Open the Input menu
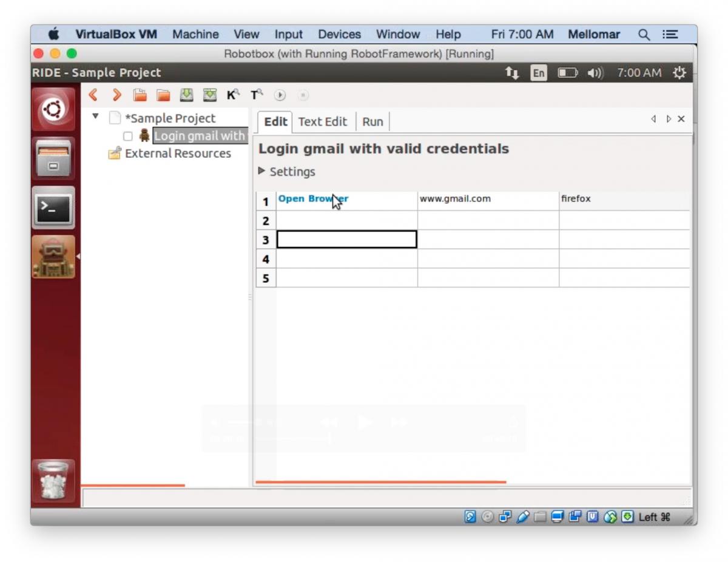This screenshot has height=562, width=728. (289, 35)
